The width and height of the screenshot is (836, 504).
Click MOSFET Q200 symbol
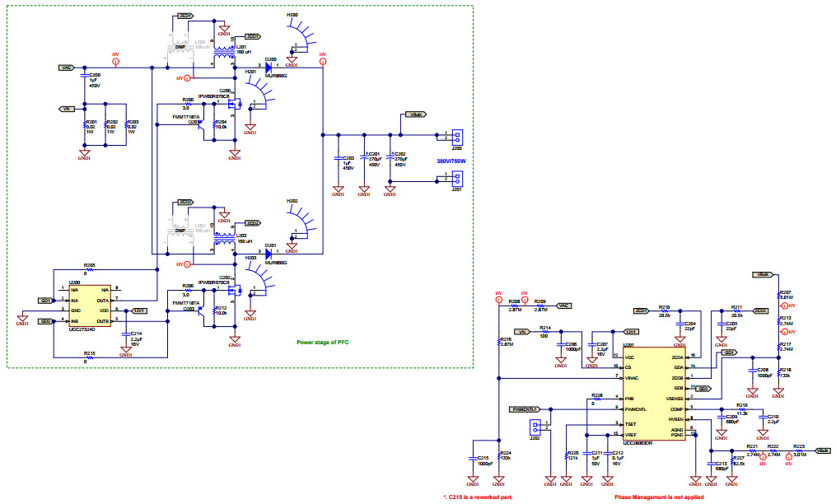coord(237,104)
